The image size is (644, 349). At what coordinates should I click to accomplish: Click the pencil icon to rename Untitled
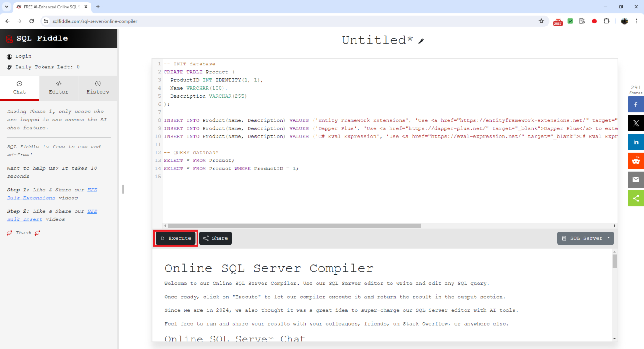pos(421,41)
